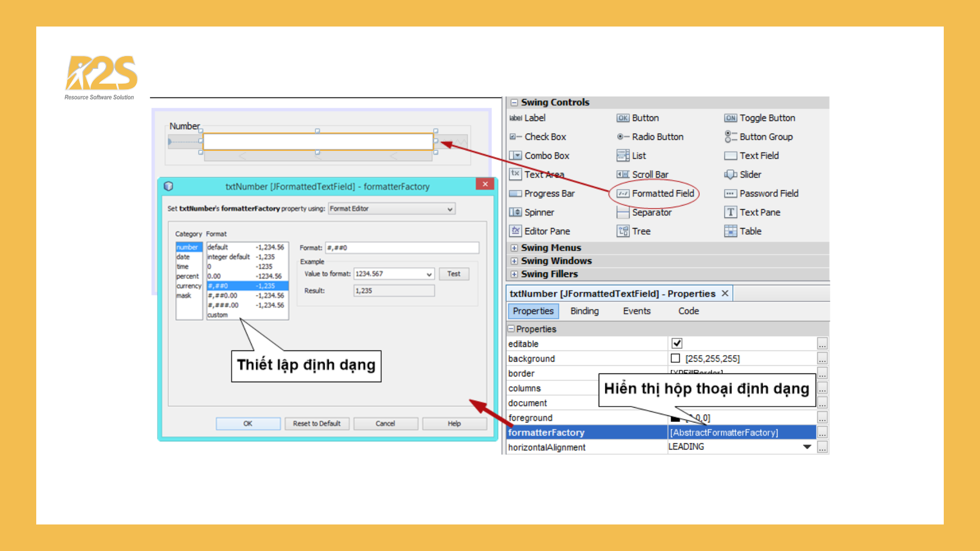Click the Check Box palette item

point(545,137)
